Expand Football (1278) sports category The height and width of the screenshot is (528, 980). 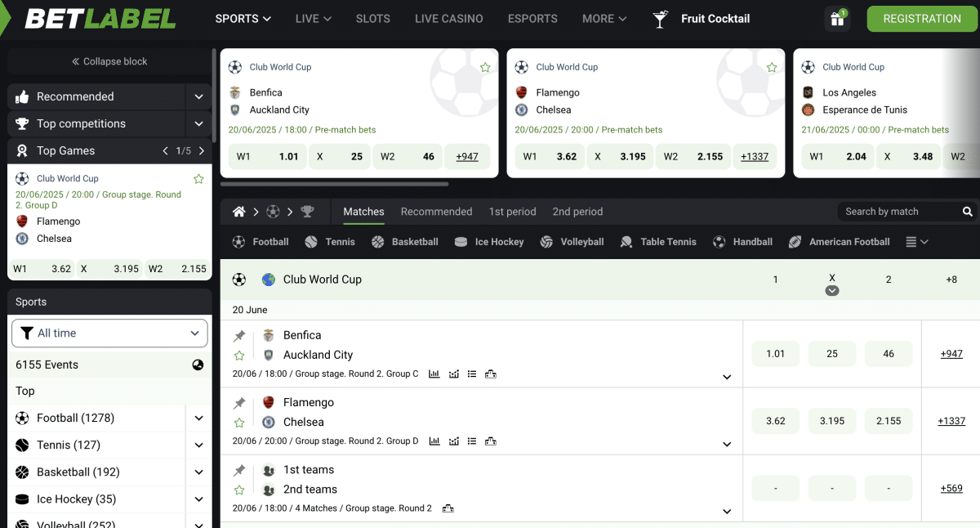pyautogui.click(x=198, y=418)
